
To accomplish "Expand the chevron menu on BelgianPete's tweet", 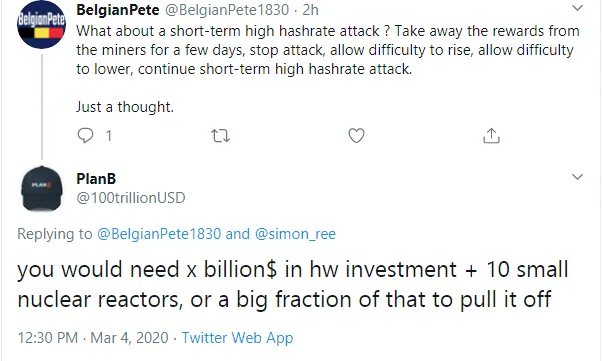I will (x=577, y=8).
